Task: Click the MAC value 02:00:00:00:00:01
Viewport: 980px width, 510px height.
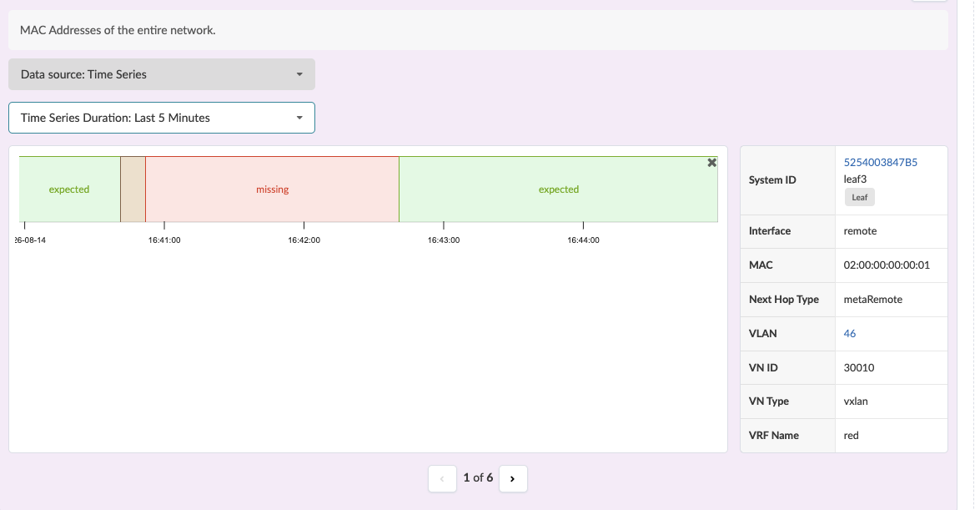Action: [x=887, y=265]
